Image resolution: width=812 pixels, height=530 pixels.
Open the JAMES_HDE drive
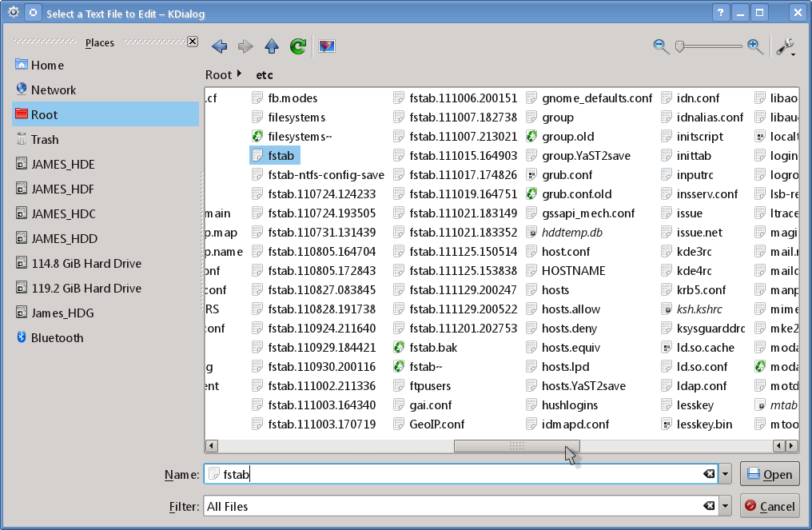pyautogui.click(x=105, y=164)
